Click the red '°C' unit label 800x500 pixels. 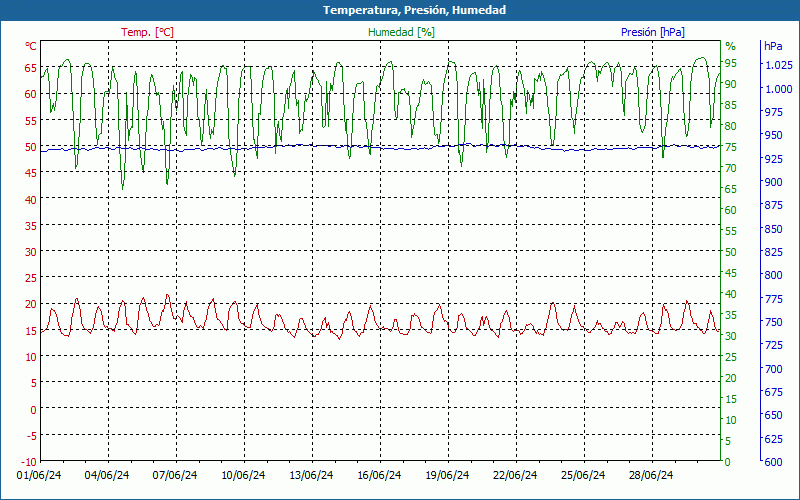click(x=31, y=46)
